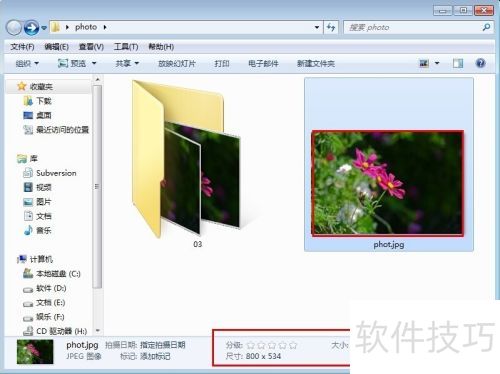Viewport: 500px width, 374px height.
Task: Expand the arrow after photo breadcrumb
Action: click(x=105, y=27)
